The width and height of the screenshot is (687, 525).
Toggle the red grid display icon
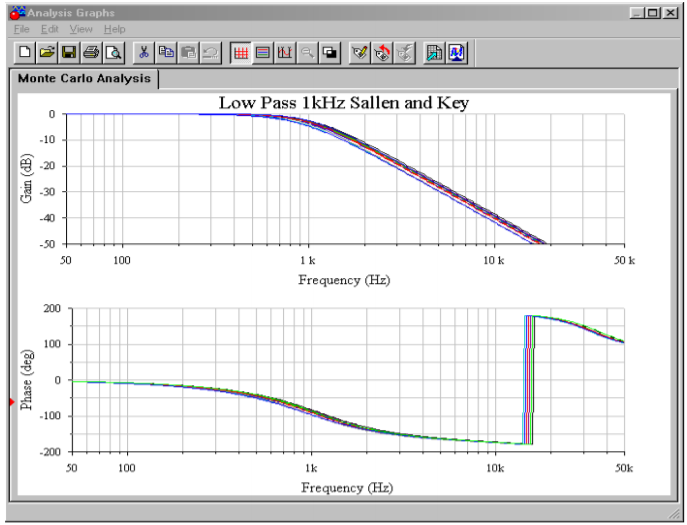click(241, 53)
